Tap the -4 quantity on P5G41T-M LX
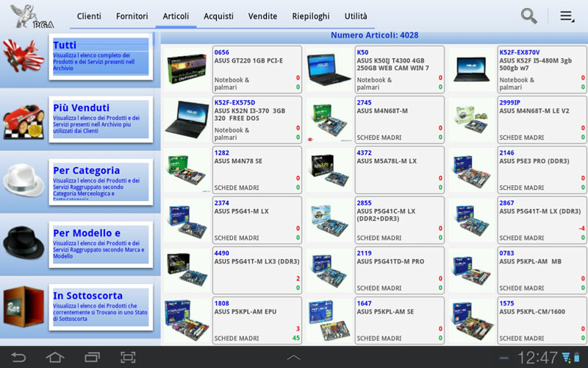Image resolution: width=588 pixels, height=368 pixels. point(581,228)
